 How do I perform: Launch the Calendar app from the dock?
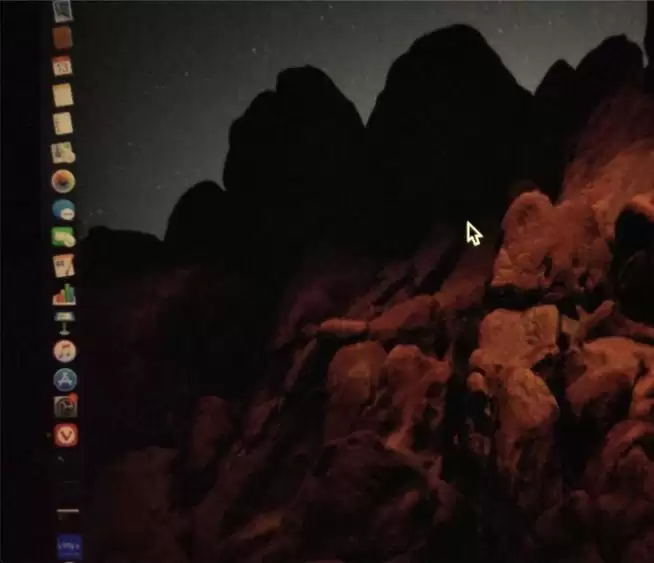(x=63, y=66)
